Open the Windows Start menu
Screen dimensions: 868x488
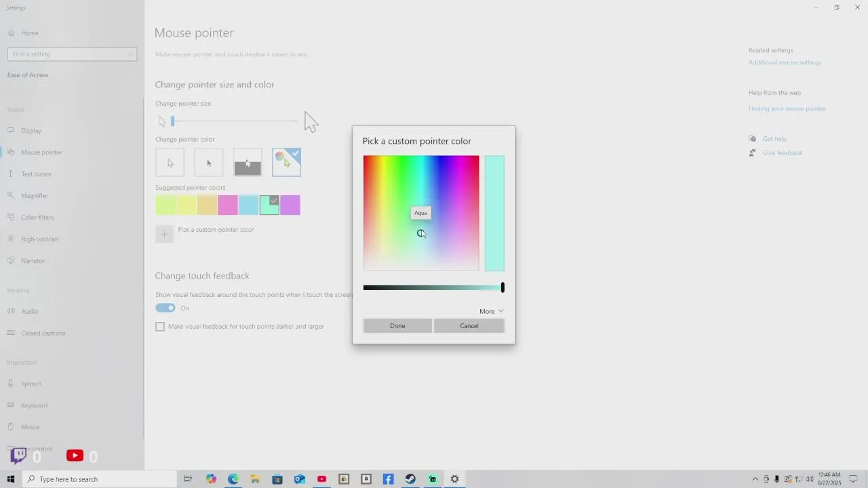pos(11,479)
